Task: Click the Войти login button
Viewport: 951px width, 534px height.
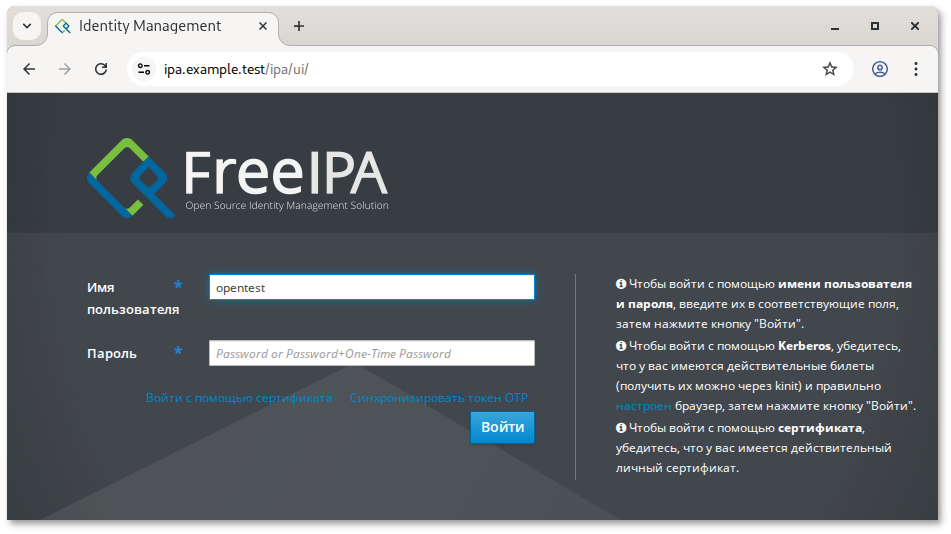Action: pyautogui.click(x=502, y=427)
